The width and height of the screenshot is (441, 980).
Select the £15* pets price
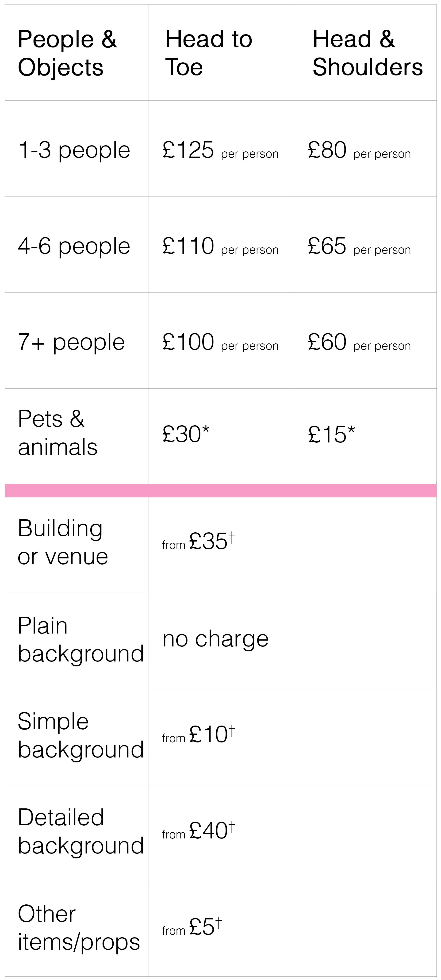(331, 434)
